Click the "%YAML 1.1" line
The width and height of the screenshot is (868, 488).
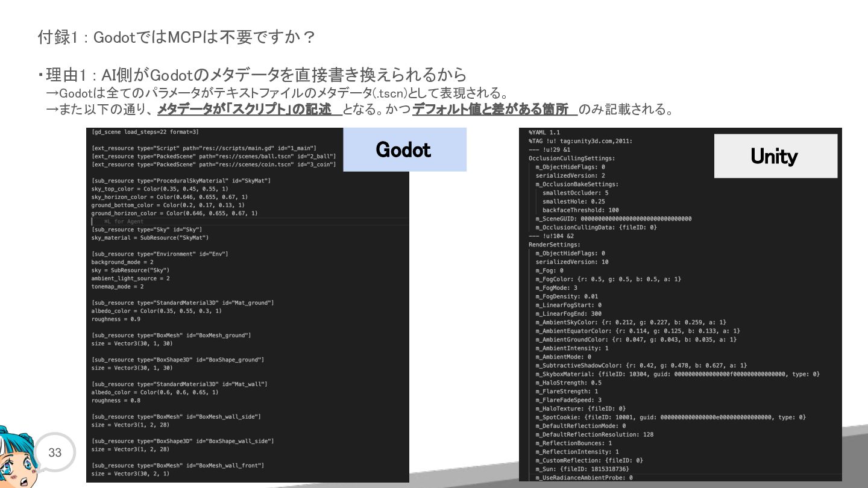pos(544,132)
